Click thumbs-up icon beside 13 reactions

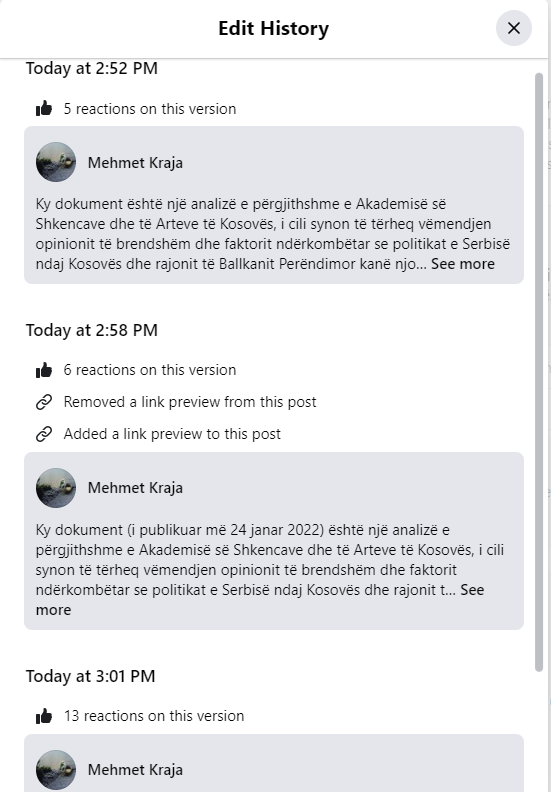44,716
